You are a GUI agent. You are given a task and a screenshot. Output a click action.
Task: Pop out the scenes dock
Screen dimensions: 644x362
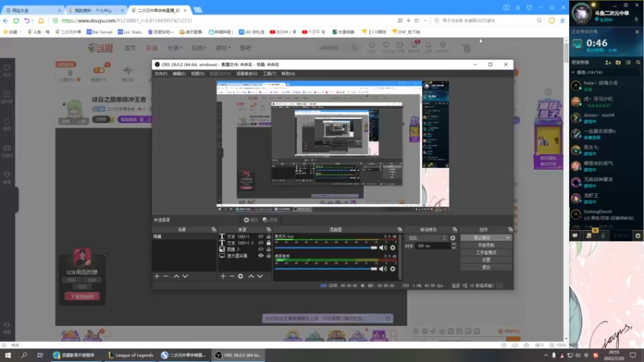tap(213, 230)
